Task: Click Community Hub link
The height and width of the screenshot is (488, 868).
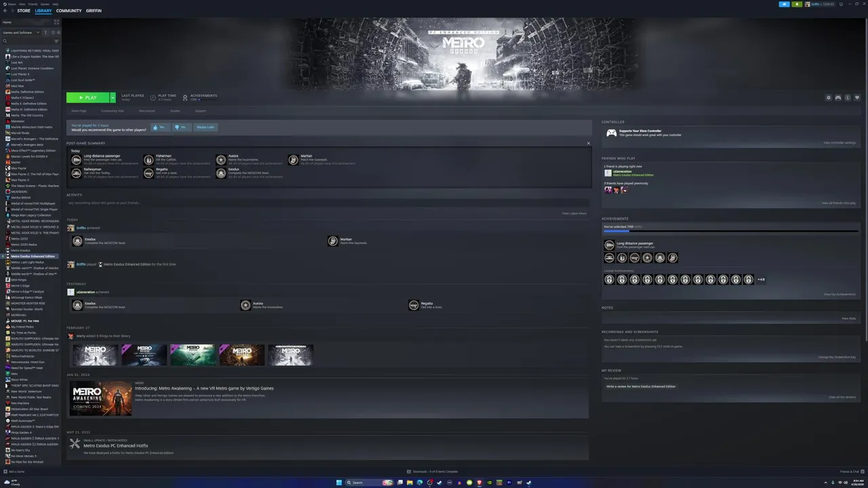Action: pos(113,110)
